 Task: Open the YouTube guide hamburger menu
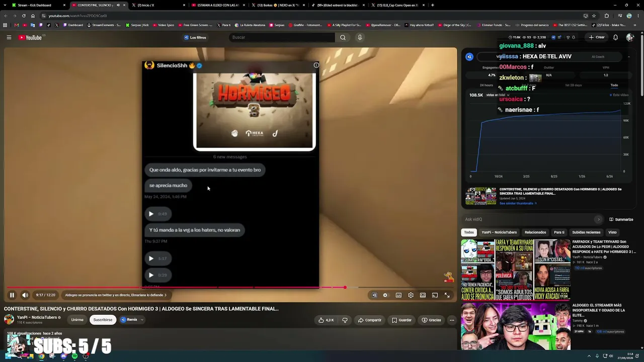[9, 37]
